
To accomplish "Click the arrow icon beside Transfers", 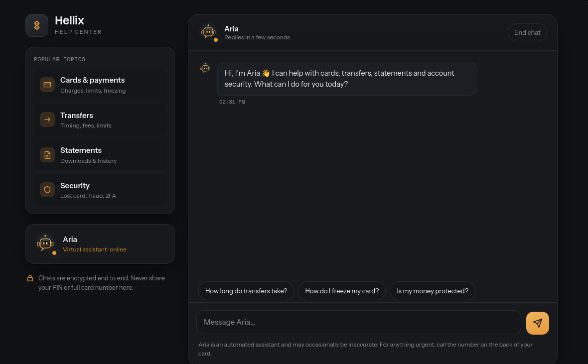I will click(x=47, y=120).
